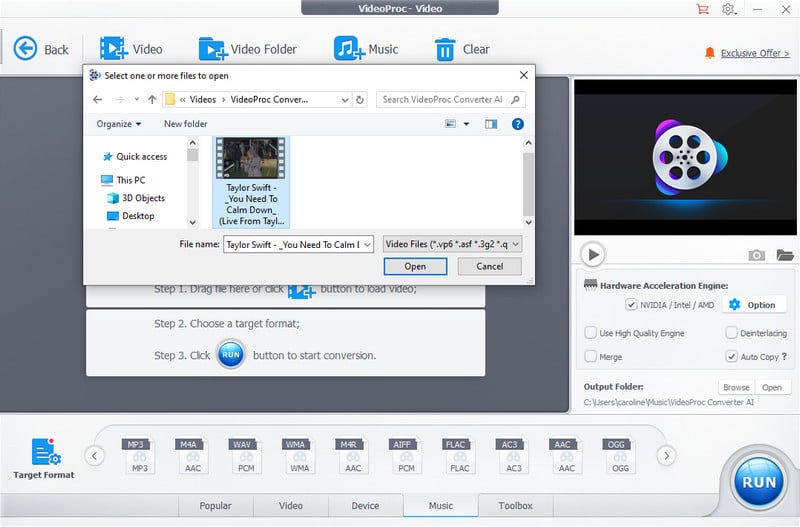Create a New folder in dialog

tap(186, 124)
